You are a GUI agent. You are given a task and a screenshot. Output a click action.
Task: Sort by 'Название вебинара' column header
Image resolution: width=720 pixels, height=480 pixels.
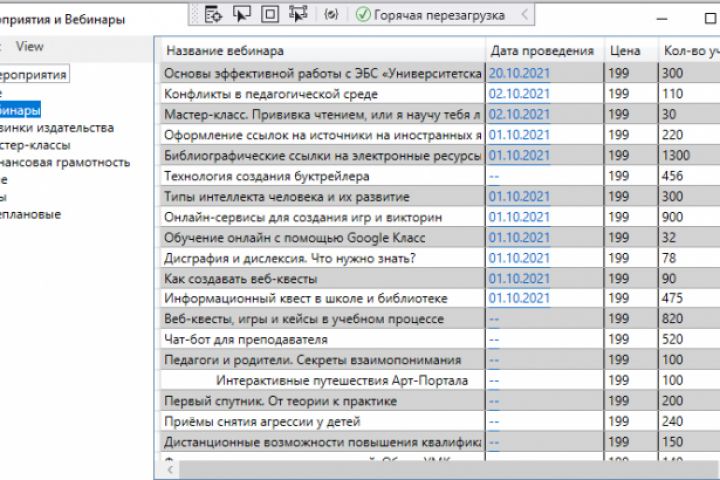coord(323,51)
